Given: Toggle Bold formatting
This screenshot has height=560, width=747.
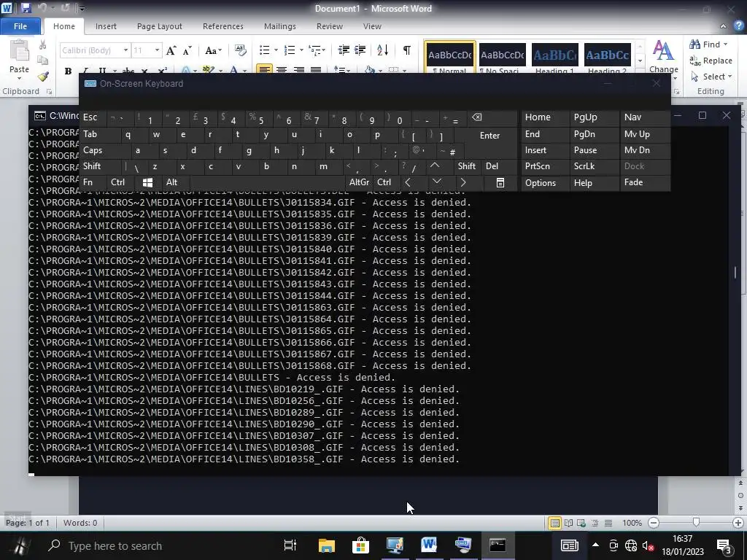Looking at the screenshot, I should coord(68,71).
